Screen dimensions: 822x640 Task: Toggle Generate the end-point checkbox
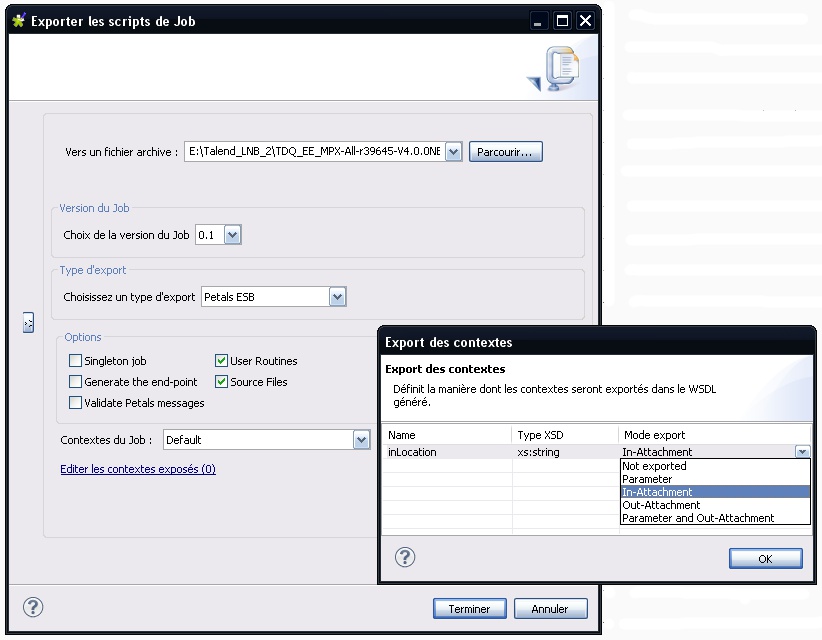(75, 382)
